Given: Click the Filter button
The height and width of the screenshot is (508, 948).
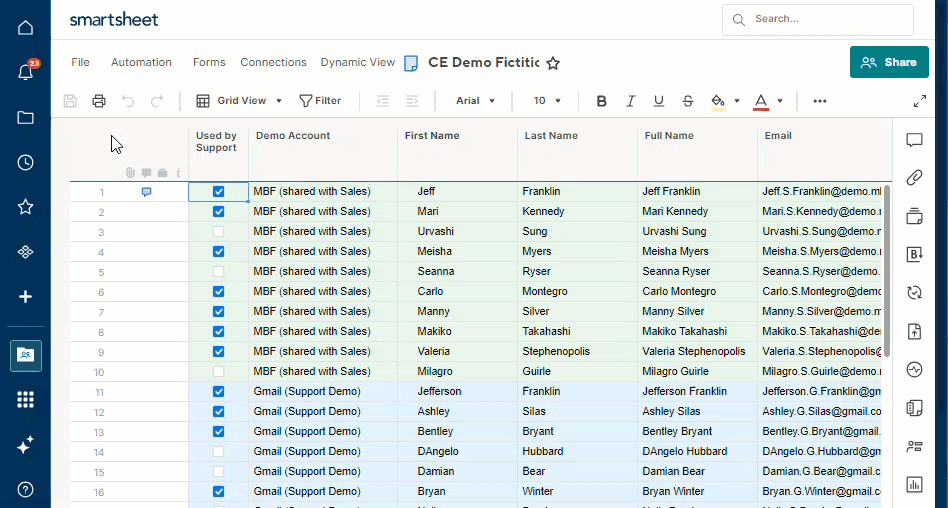Looking at the screenshot, I should click(x=320, y=101).
